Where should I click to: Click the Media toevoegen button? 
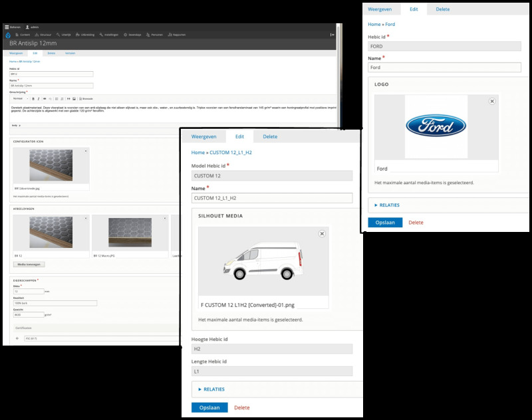click(28, 264)
